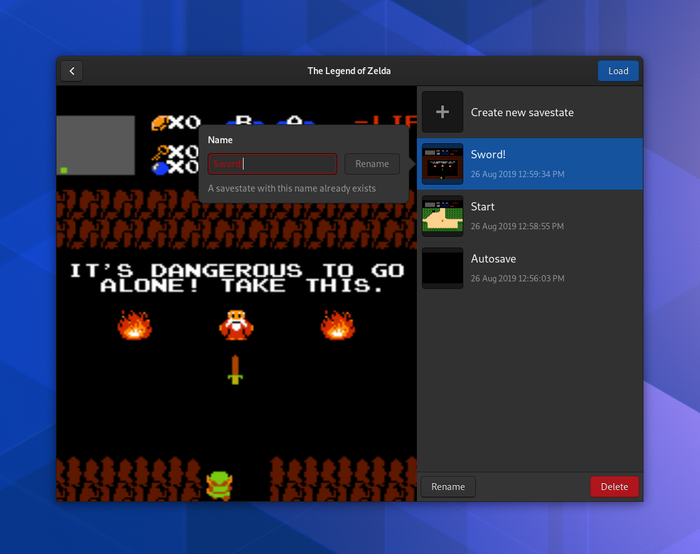The height and width of the screenshot is (554, 700).
Task: Select the Start savestate name
Action: coord(482,207)
